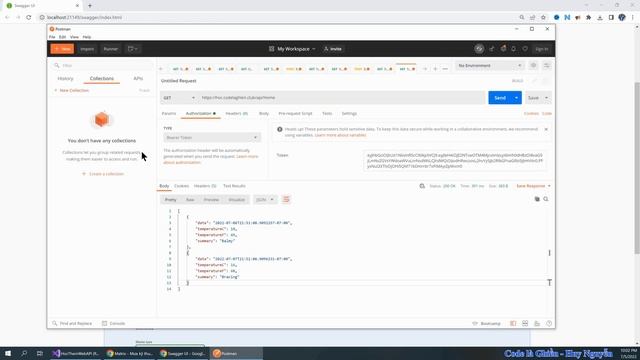Open help question mark icon in status bar
This screenshot has width=640, height=360.
click(549, 323)
